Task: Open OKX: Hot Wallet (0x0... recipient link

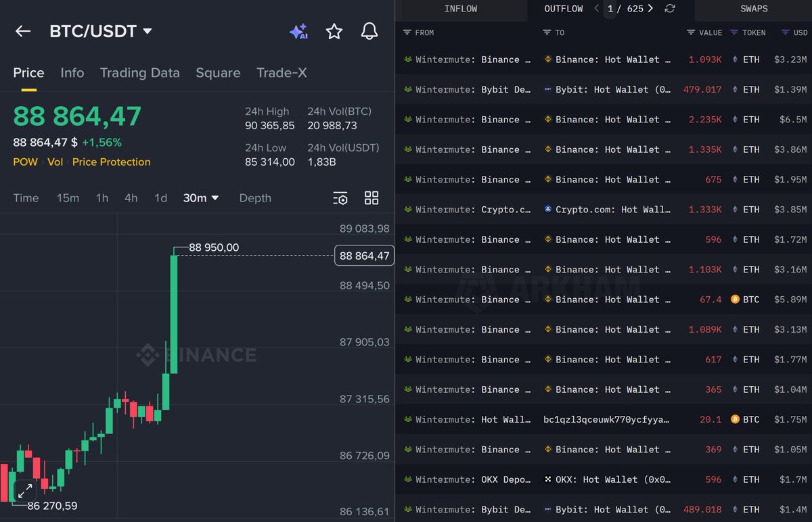Action: [613, 479]
